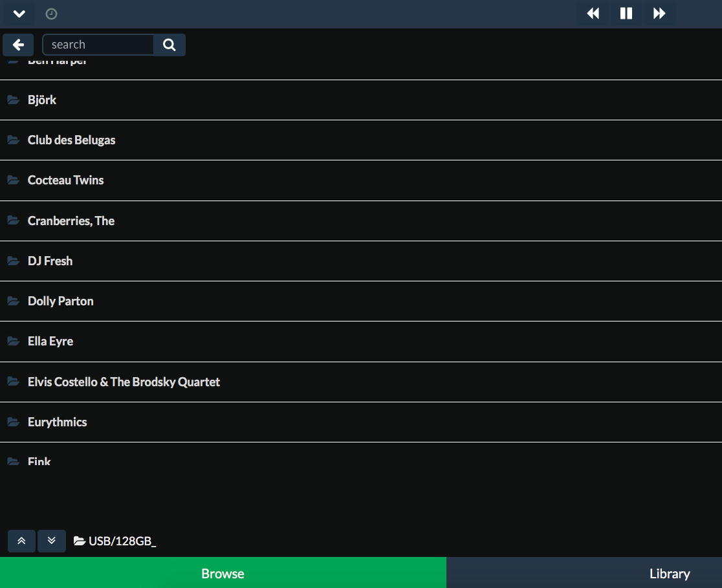Open the Eurythmics folder
The image size is (722, 588).
pos(361,422)
